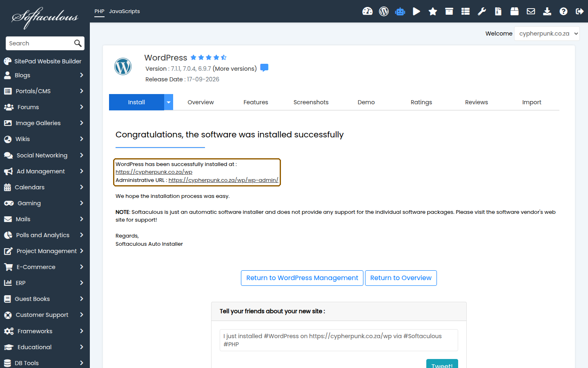Show all installations via the archive box icon
Viewport: 588px width, 368px height.
(x=449, y=11)
